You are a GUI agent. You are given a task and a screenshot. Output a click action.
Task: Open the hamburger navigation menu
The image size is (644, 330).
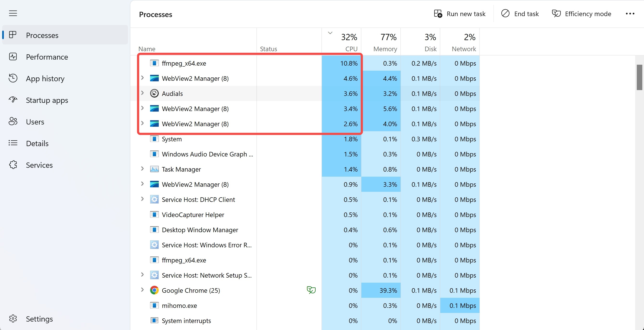tap(13, 13)
